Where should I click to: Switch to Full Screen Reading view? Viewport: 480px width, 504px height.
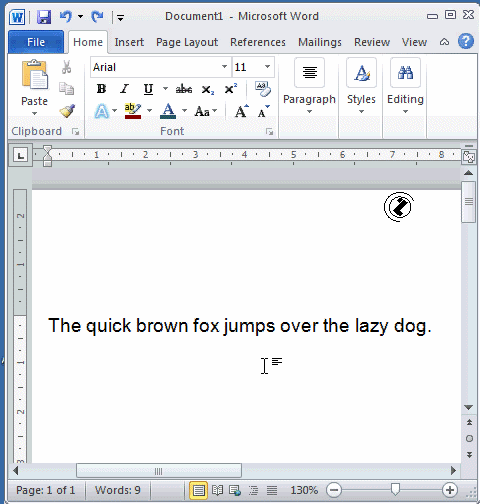[x=217, y=490]
